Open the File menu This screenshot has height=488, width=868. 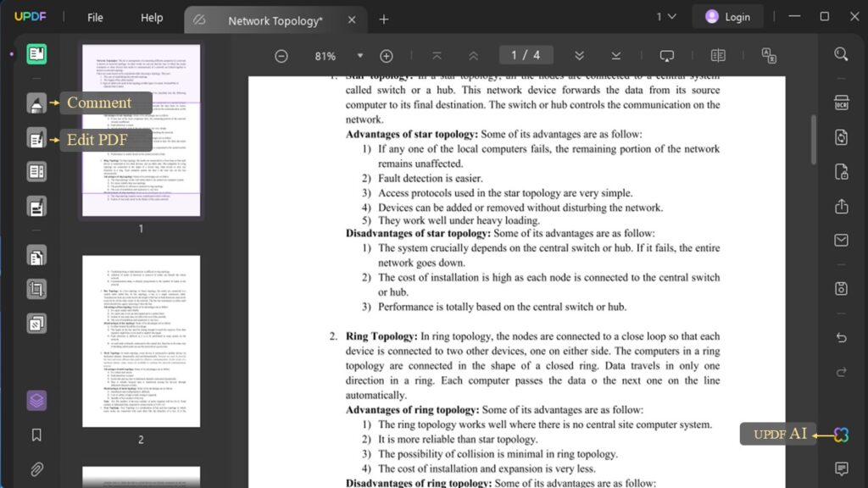tap(95, 18)
